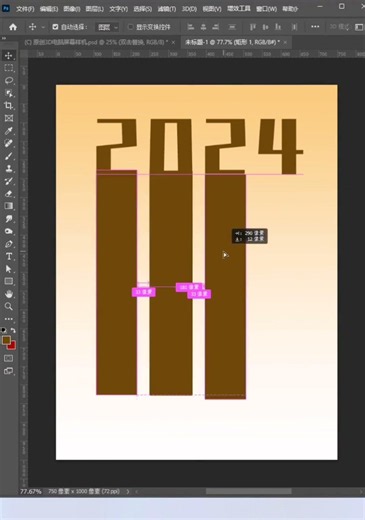Open the 选择 menu
This screenshot has width=365, height=520.
pyautogui.click(x=143, y=9)
